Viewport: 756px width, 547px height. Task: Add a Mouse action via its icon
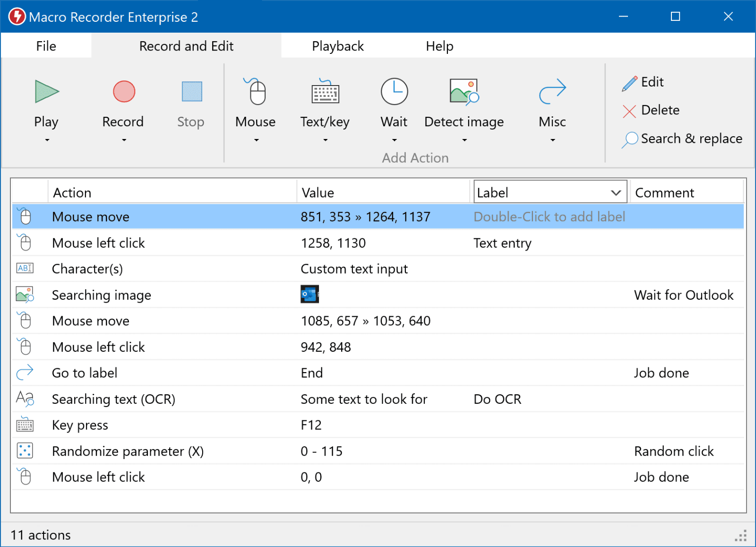click(x=255, y=93)
